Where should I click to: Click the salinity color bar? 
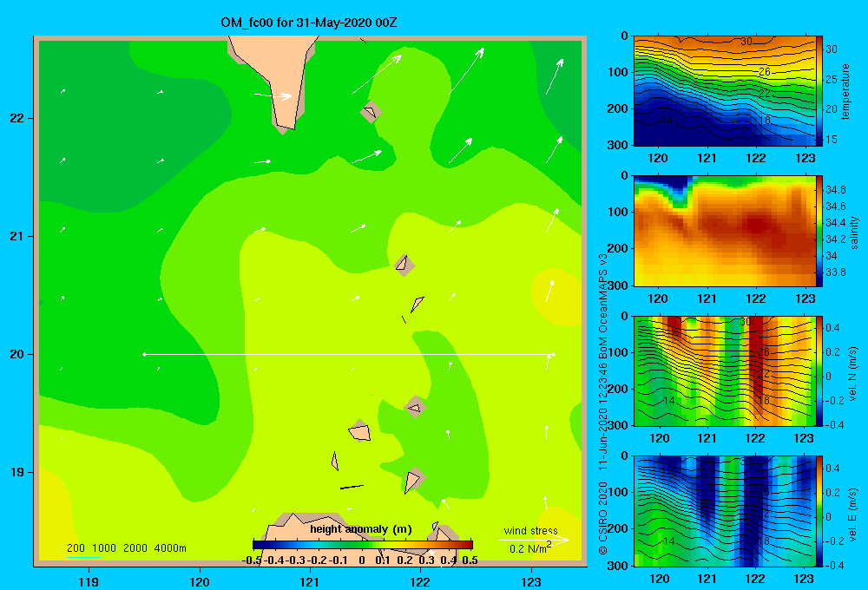819,231
